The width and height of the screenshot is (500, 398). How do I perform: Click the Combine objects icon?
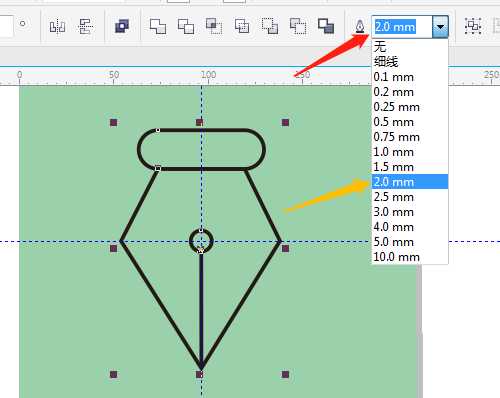122,26
